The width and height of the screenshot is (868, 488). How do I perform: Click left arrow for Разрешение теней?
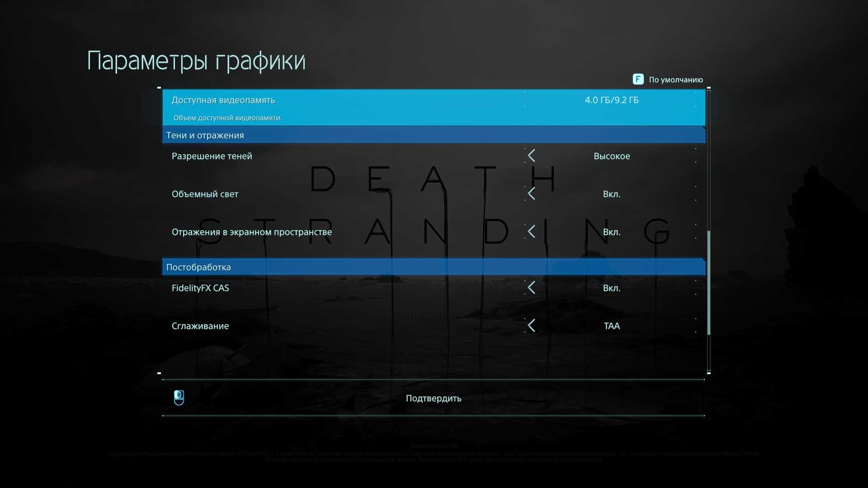(532, 156)
